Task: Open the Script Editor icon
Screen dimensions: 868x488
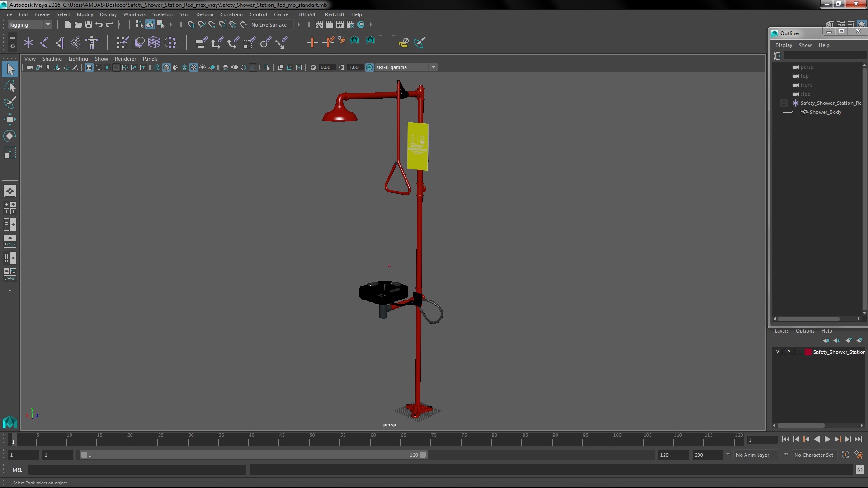Action: click(x=860, y=470)
